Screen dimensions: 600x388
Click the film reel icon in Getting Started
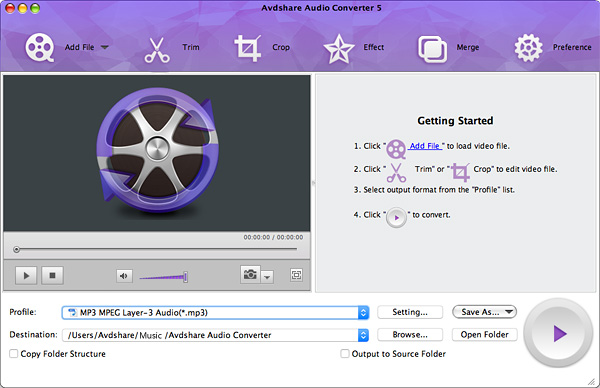[396, 149]
